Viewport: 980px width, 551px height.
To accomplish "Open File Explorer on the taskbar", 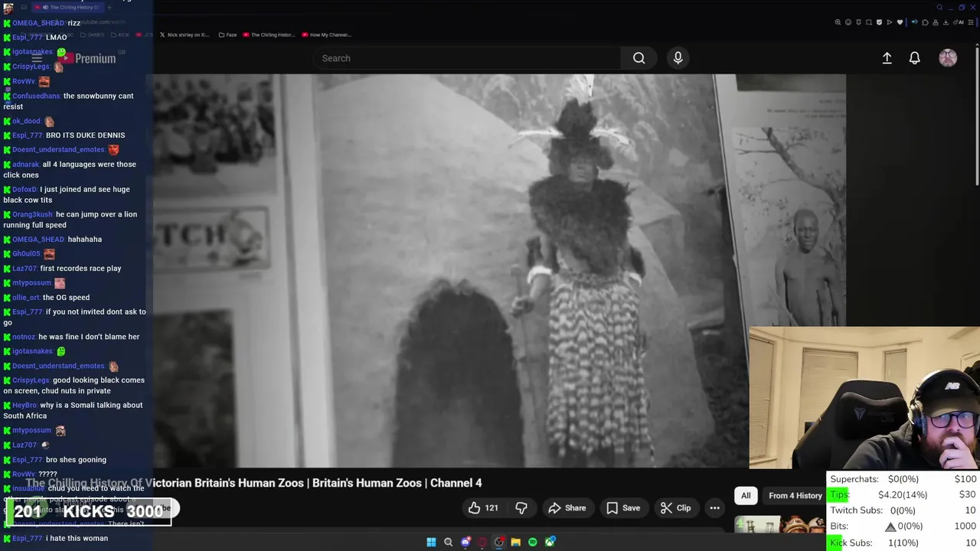I will (x=516, y=542).
